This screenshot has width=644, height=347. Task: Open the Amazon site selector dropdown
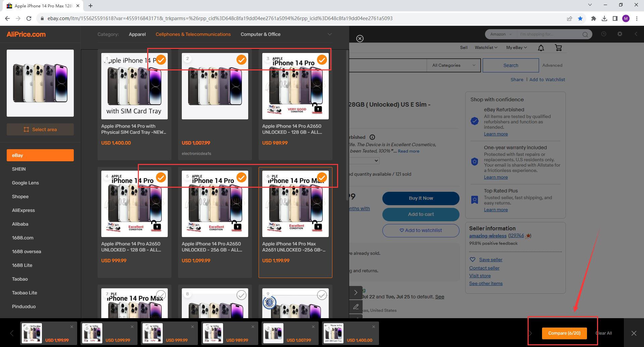pyautogui.click(x=501, y=34)
